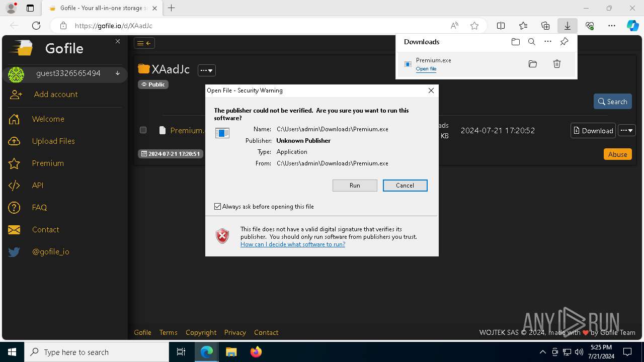The height and width of the screenshot is (362, 644).
Task: Open the API sidebar item
Action: coord(38,186)
